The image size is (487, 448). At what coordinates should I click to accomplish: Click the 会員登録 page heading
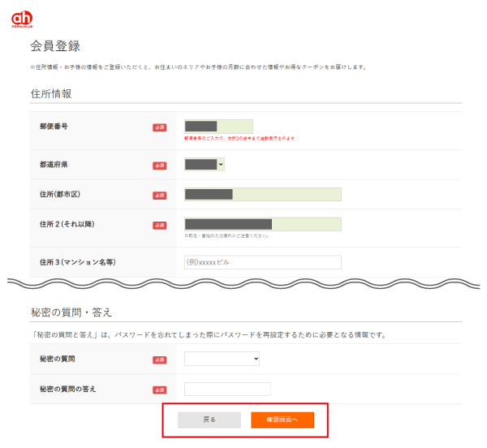pyautogui.click(x=55, y=46)
